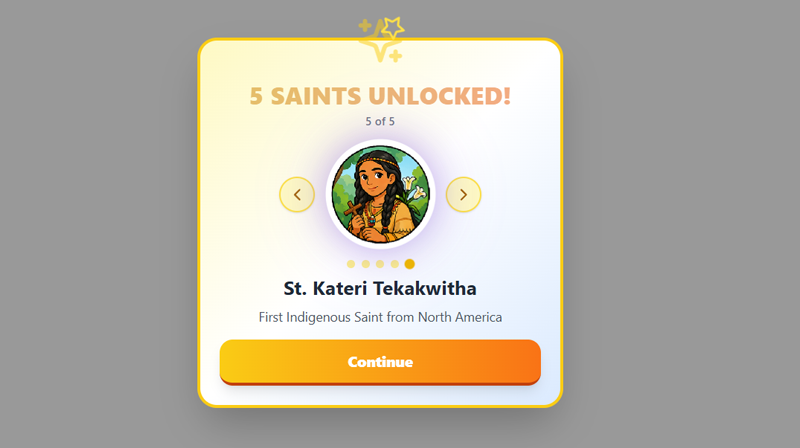Click the sparkle stars decoration atop the card
The height and width of the screenshot is (448, 800).
click(x=381, y=39)
